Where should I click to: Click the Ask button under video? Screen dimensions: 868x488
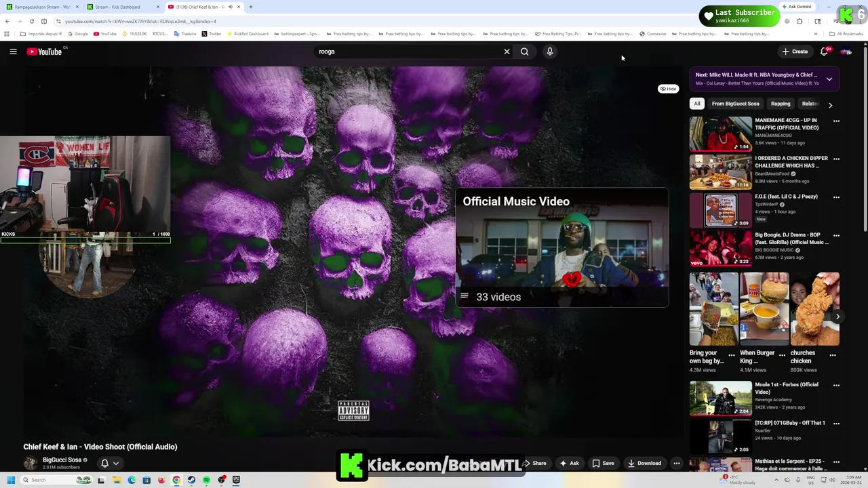[569, 464]
